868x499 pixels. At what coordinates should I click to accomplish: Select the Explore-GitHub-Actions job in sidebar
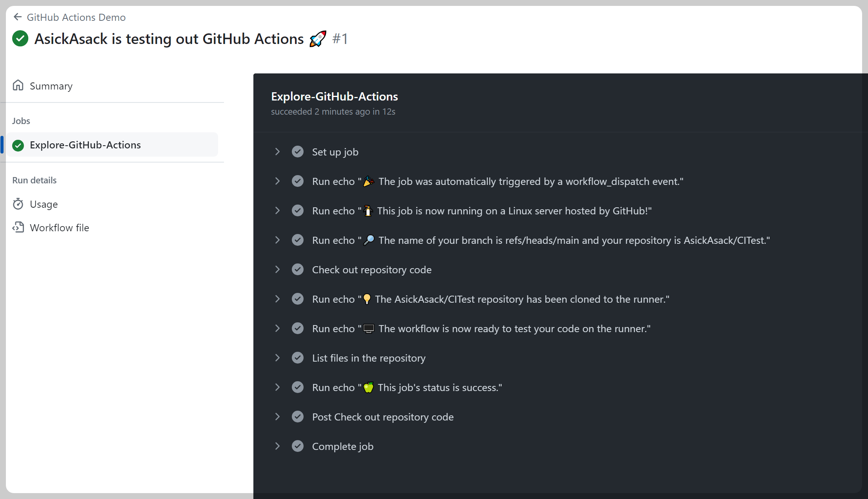[85, 145]
